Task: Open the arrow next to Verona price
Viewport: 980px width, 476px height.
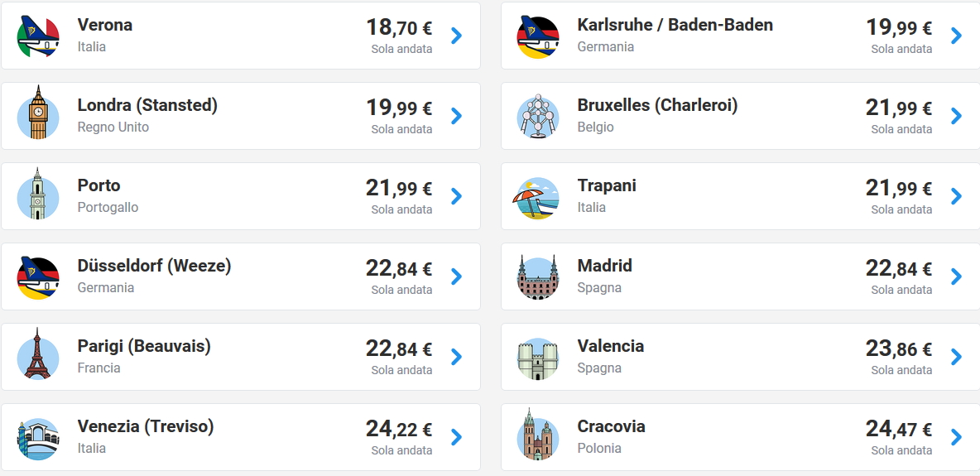Action: point(456,36)
